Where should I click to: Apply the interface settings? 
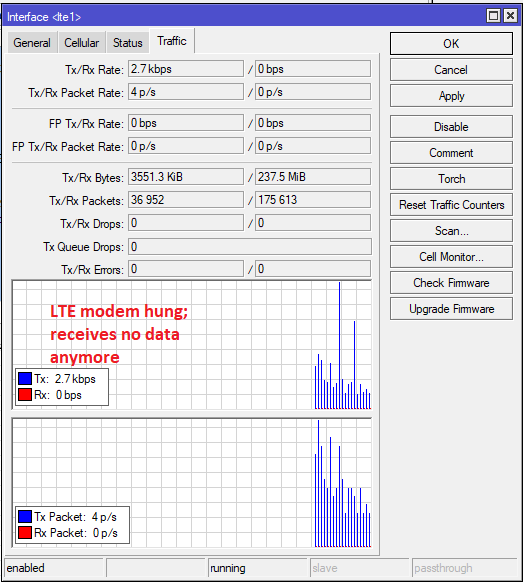click(451, 96)
